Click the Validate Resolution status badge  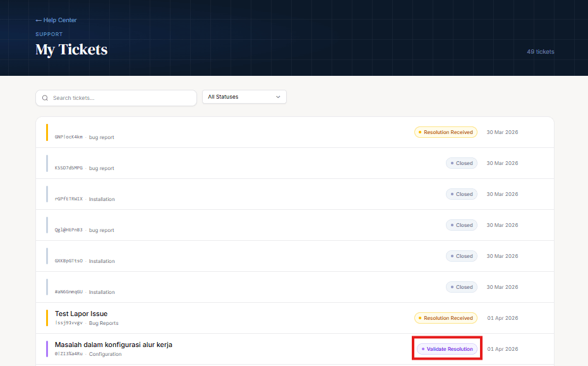coord(447,349)
